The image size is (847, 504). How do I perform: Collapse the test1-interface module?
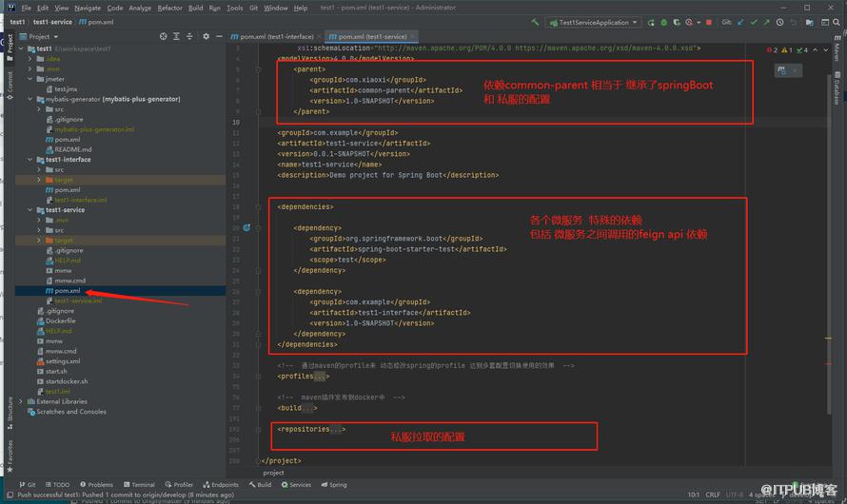tap(30, 159)
